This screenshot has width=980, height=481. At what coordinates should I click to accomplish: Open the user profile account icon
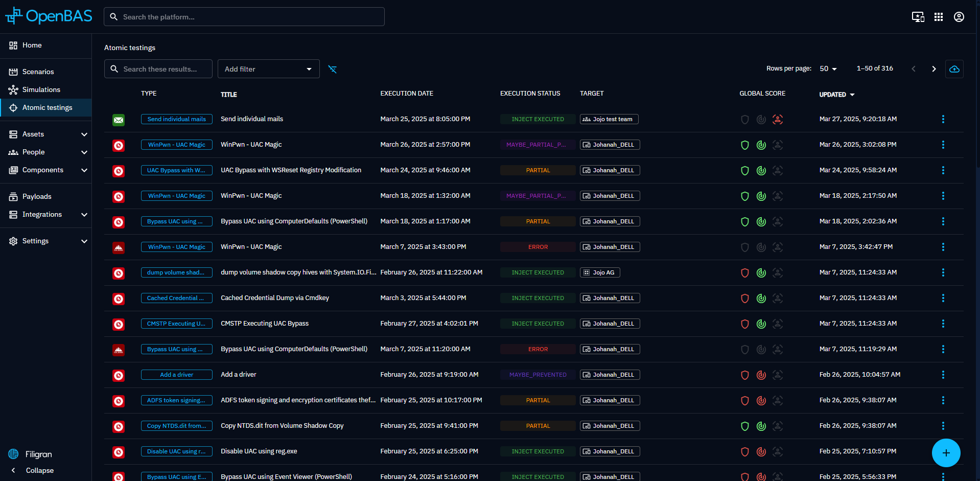(959, 17)
